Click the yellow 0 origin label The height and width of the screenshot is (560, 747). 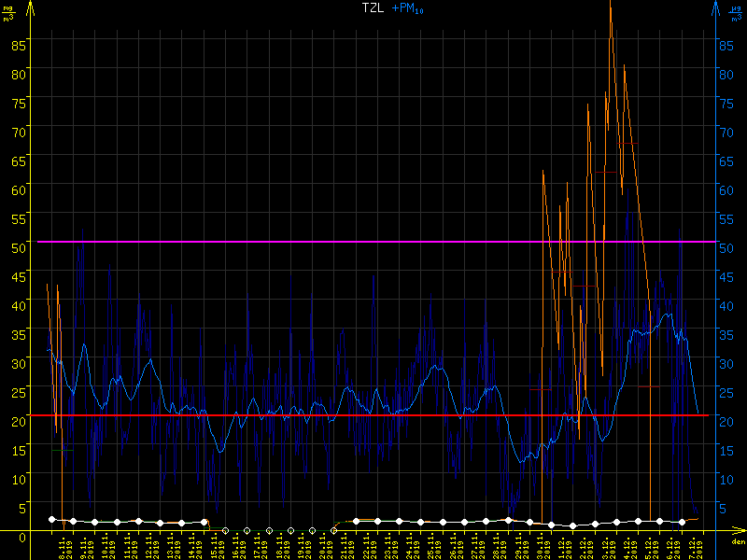coord(22,537)
